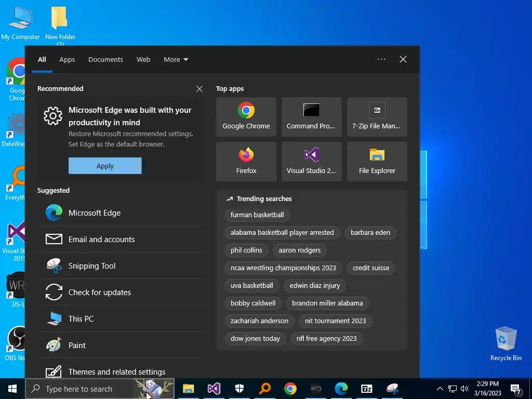Viewport: 532px width, 399px height.
Task: Open Snipping Tool on the taskbar
Action: [392, 389]
